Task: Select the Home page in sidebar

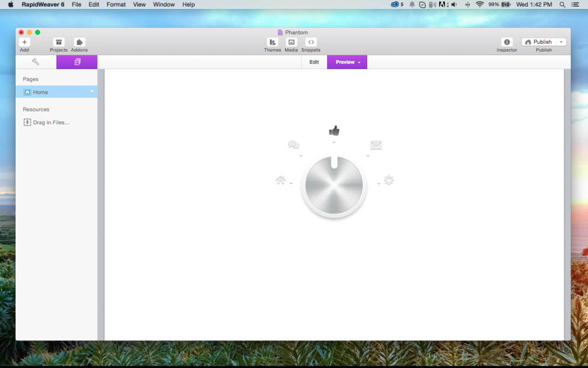Action: pos(56,92)
